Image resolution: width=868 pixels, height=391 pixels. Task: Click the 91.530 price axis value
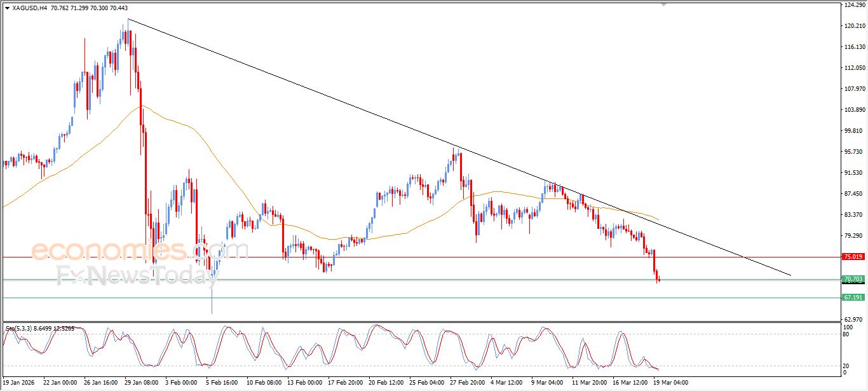(x=855, y=173)
